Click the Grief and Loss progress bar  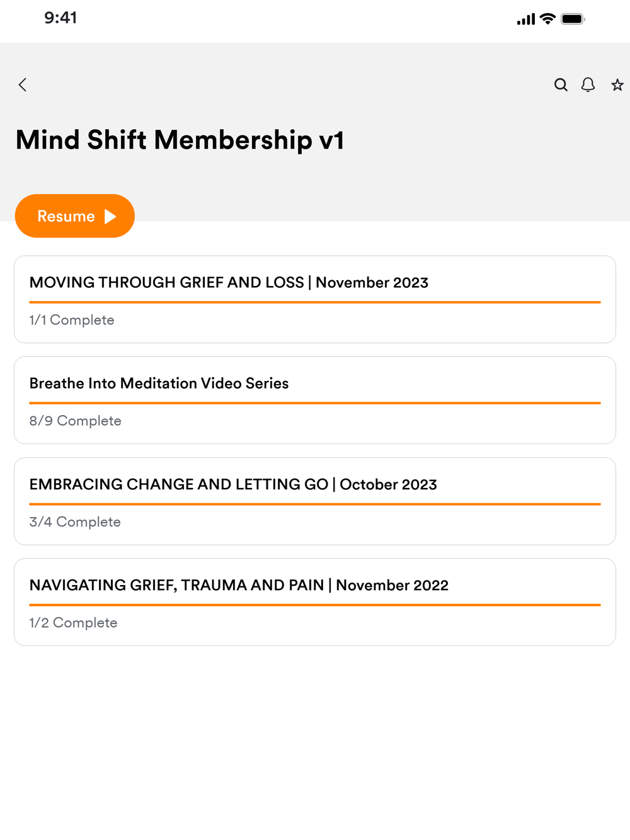coord(315,302)
